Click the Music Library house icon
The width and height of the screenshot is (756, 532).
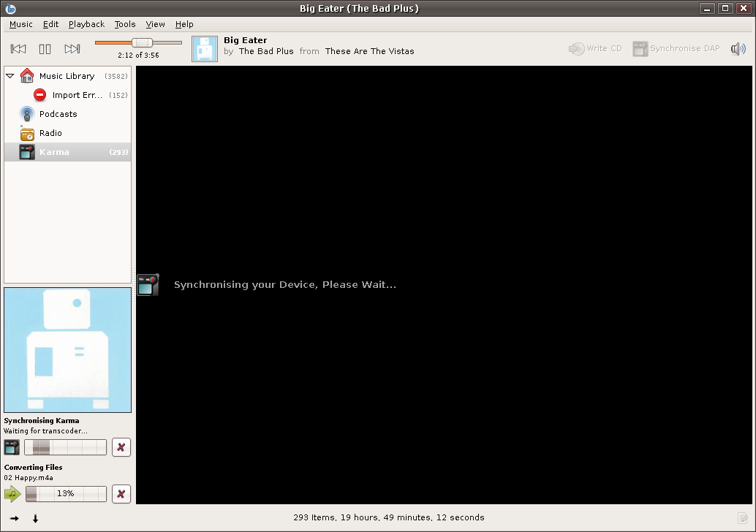coord(27,75)
